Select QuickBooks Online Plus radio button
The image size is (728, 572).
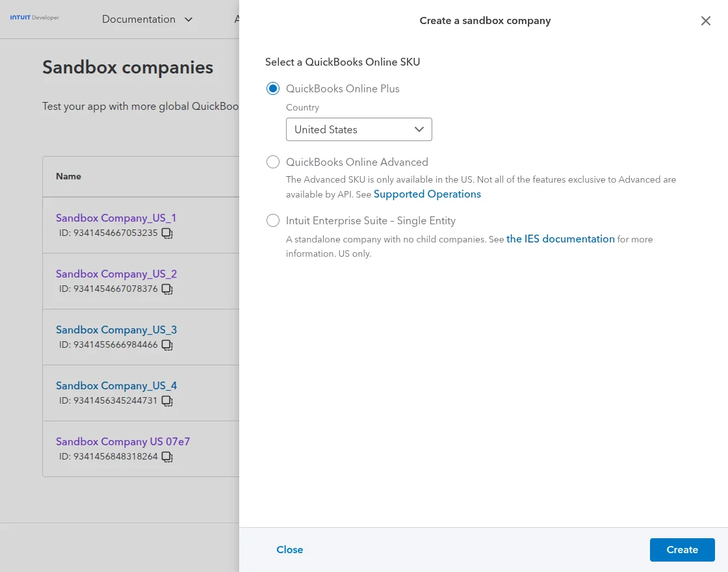[x=273, y=88]
